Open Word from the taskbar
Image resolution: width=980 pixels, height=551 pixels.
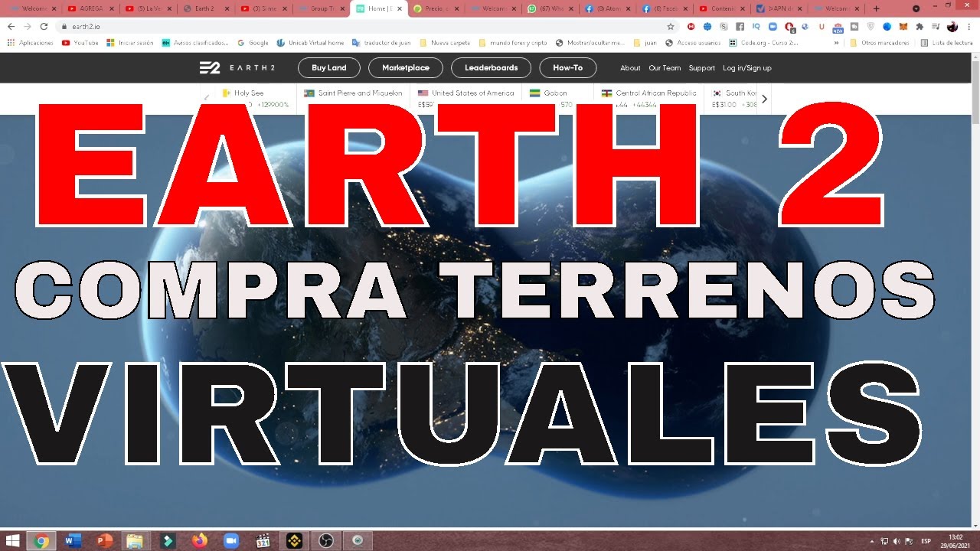[73, 540]
